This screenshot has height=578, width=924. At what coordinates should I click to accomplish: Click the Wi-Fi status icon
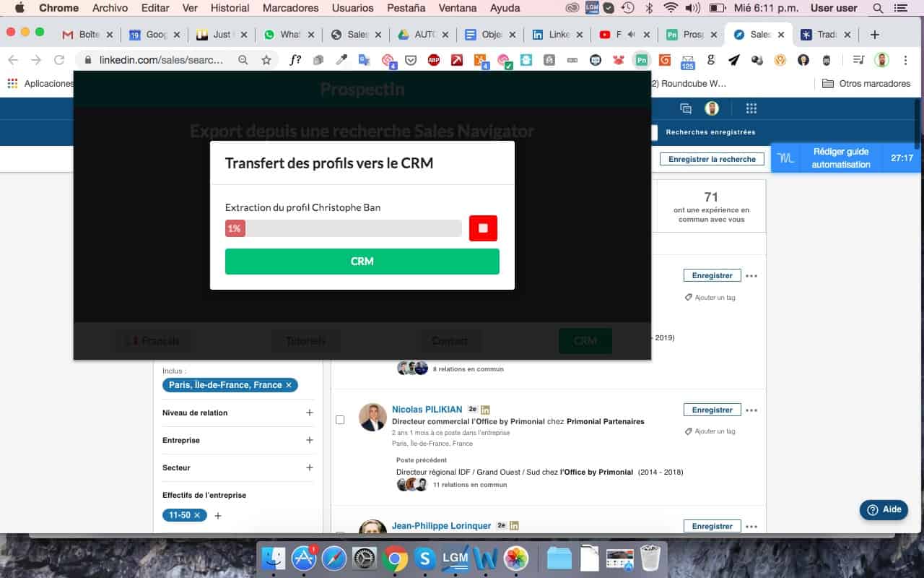(x=671, y=8)
